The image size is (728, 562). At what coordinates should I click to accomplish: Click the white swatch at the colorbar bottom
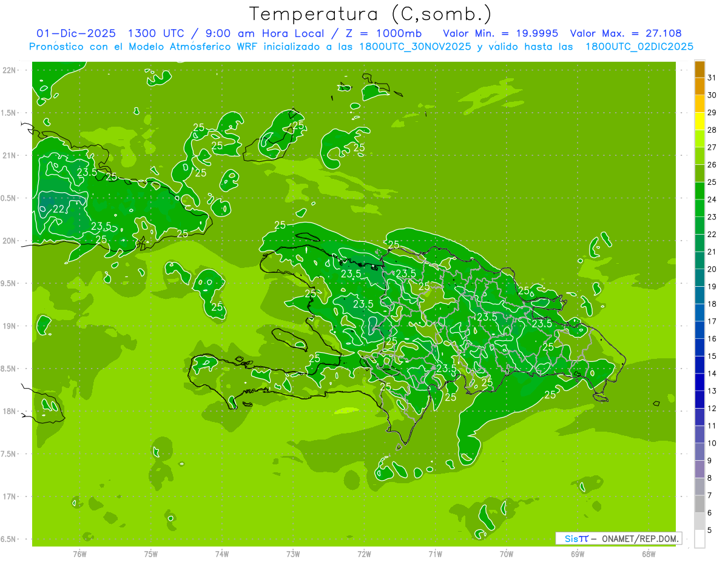(x=700, y=539)
